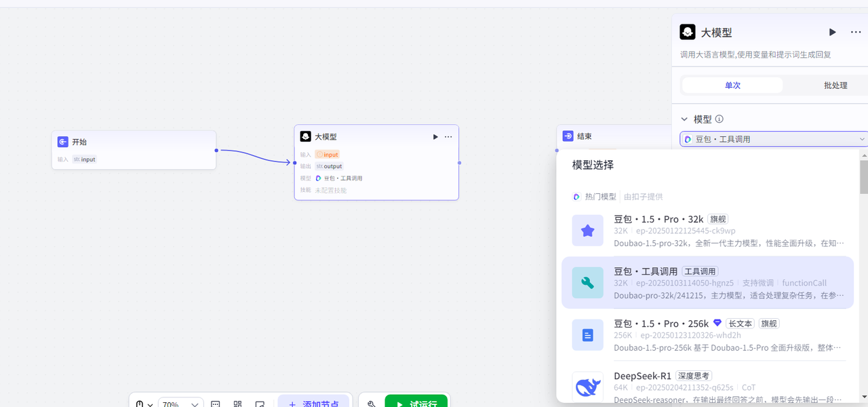Switch to the 批处理 tab
Viewport: 868px width, 407px height.
pyautogui.click(x=835, y=85)
